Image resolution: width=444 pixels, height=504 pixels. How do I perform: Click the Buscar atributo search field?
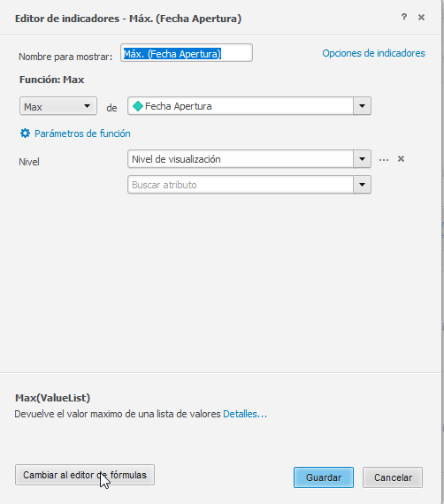coord(241,185)
